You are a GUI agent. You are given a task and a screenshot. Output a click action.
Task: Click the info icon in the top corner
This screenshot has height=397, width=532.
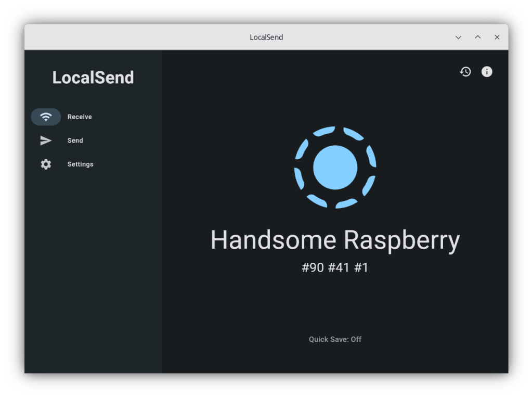pos(486,71)
